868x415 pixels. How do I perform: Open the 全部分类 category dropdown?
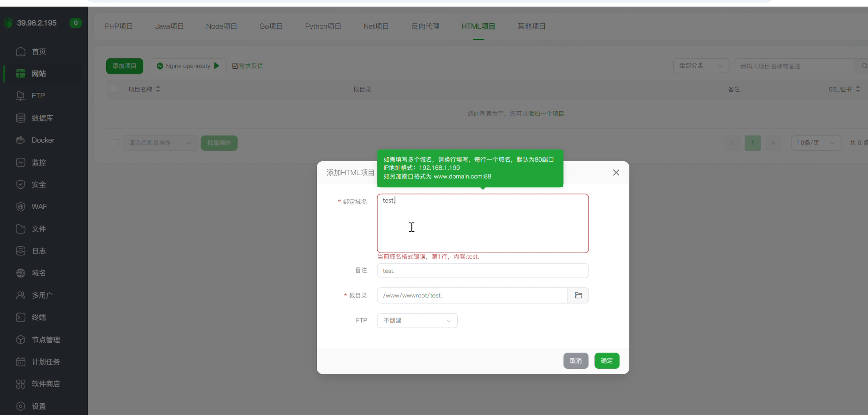(700, 66)
